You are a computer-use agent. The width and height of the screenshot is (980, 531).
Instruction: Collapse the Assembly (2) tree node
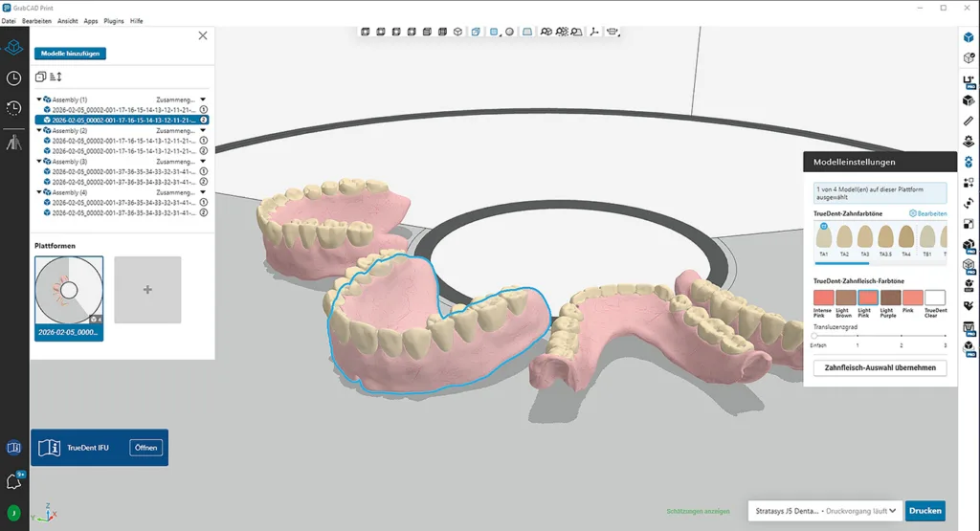pos(38,130)
